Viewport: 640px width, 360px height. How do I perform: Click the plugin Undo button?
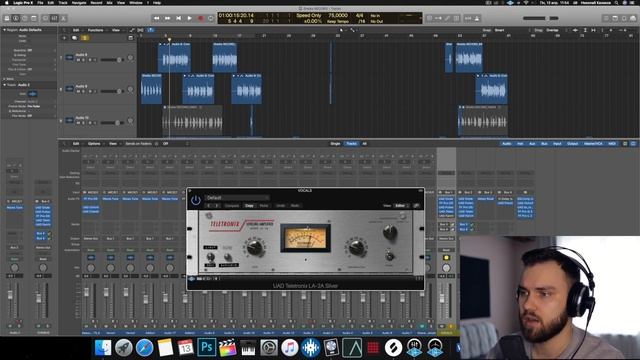[x=281, y=206]
